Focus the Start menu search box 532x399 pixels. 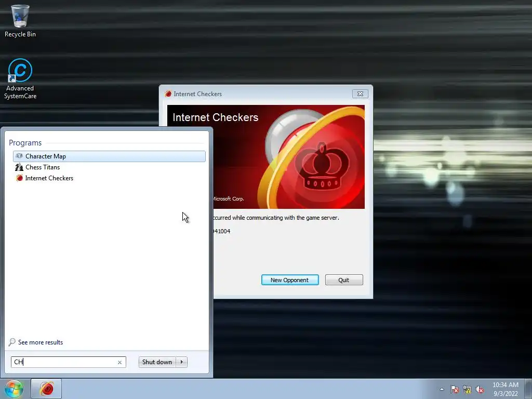pyautogui.click(x=68, y=362)
